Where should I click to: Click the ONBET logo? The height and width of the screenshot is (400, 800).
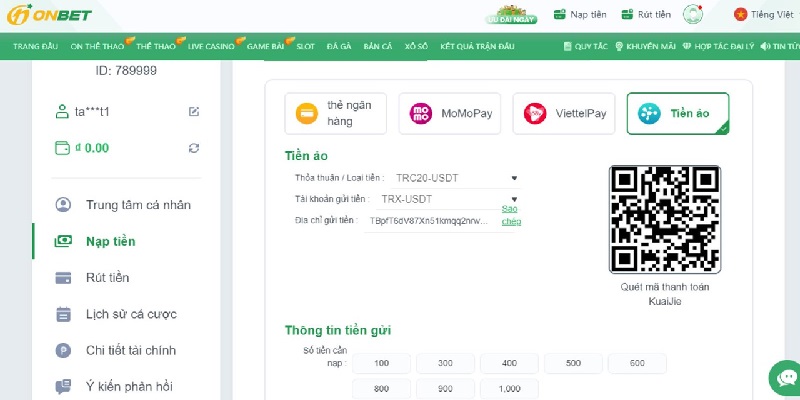[49, 15]
